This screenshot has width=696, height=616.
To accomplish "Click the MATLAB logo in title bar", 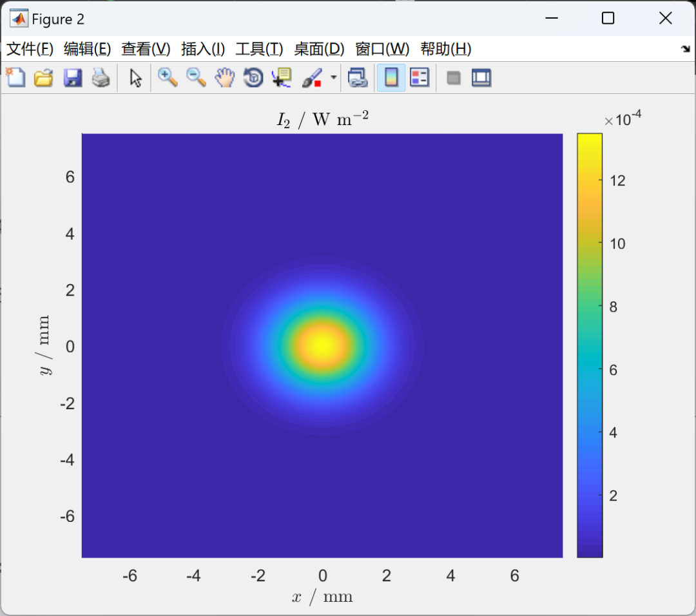I will pyautogui.click(x=19, y=19).
